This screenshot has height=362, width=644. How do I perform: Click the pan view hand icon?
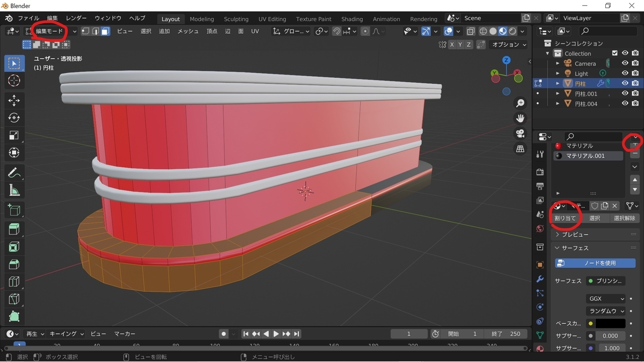pos(520,118)
